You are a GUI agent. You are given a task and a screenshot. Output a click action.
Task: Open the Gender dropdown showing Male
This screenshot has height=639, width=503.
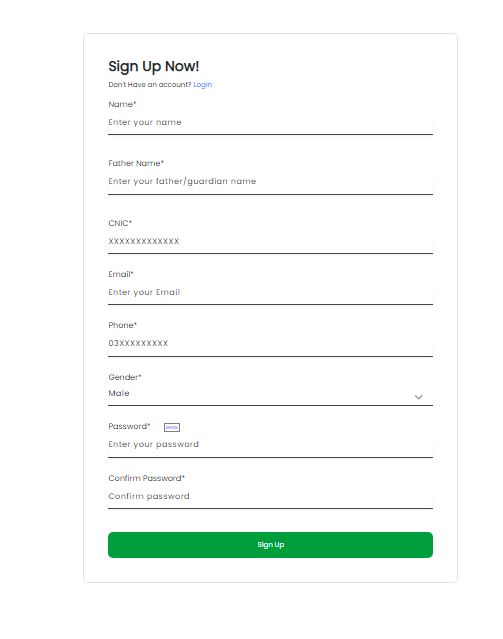pyautogui.click(x=270, y=394)
